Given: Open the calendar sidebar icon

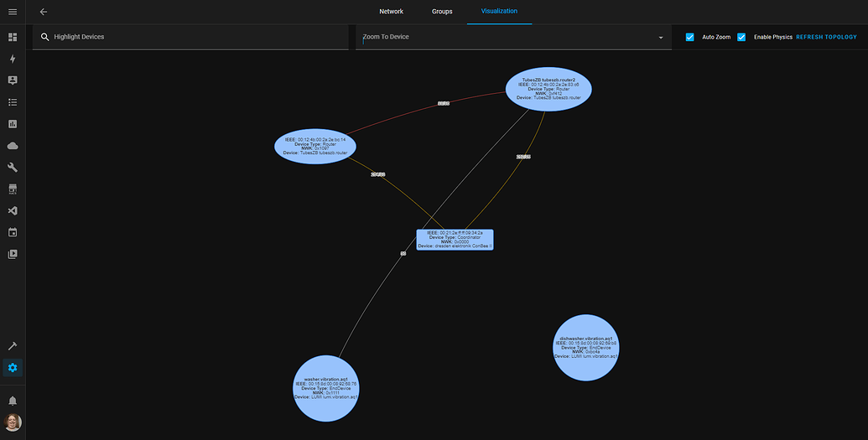Looking at the screenshot, I should (13, 232).
